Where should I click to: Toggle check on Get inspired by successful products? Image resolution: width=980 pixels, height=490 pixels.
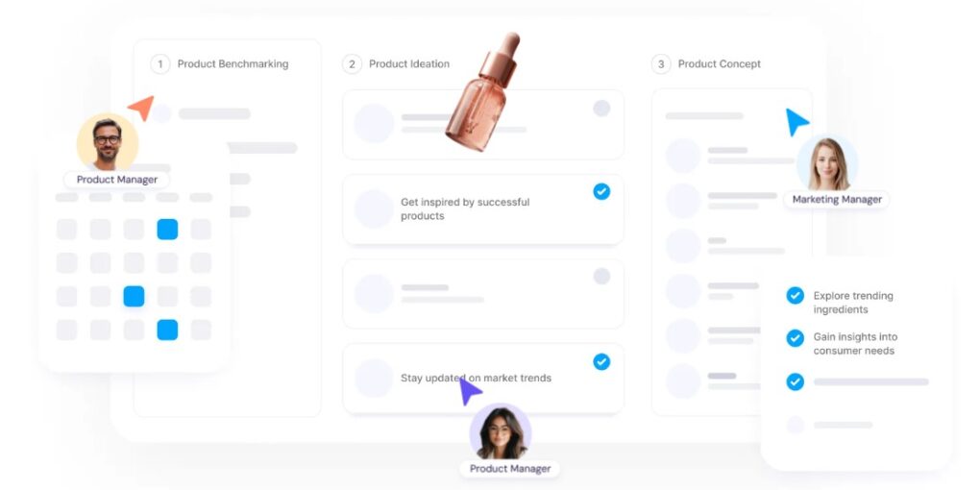tap(601, 191)
